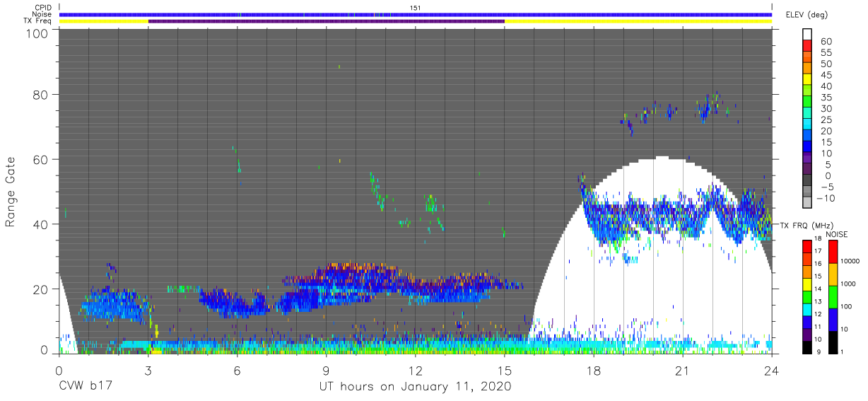Screen dimensions: 868x401
Task: Pick the orange segment of the NOISE colorbar
Action: click(x=833, y=274)
